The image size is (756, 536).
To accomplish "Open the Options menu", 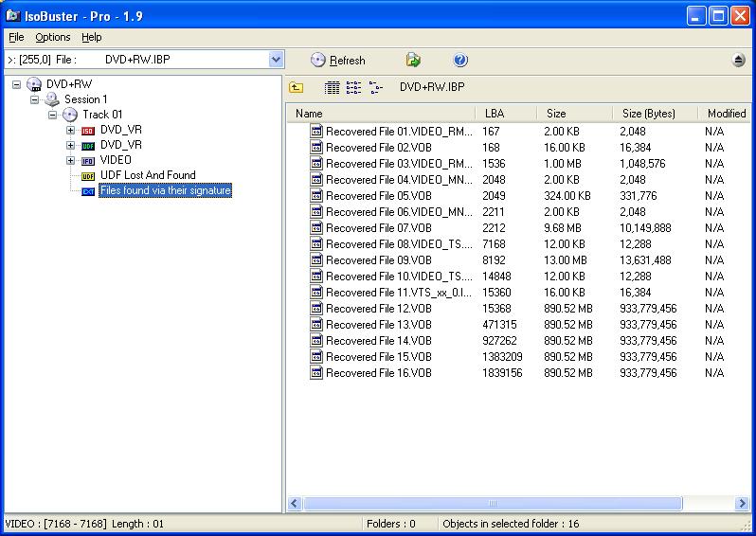I will [52, 37].
